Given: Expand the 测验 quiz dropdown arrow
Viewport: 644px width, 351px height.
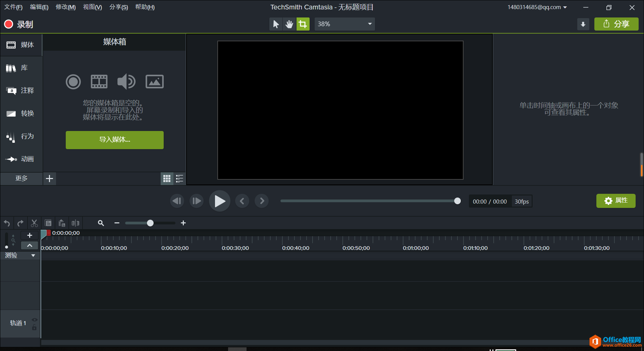Looking at the screenshot, I should point(33,256).
